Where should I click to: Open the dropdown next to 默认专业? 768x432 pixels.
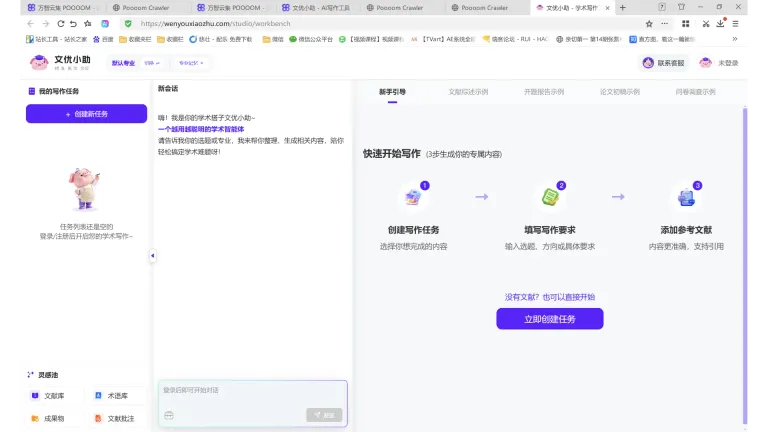click(x=152, y=63)
